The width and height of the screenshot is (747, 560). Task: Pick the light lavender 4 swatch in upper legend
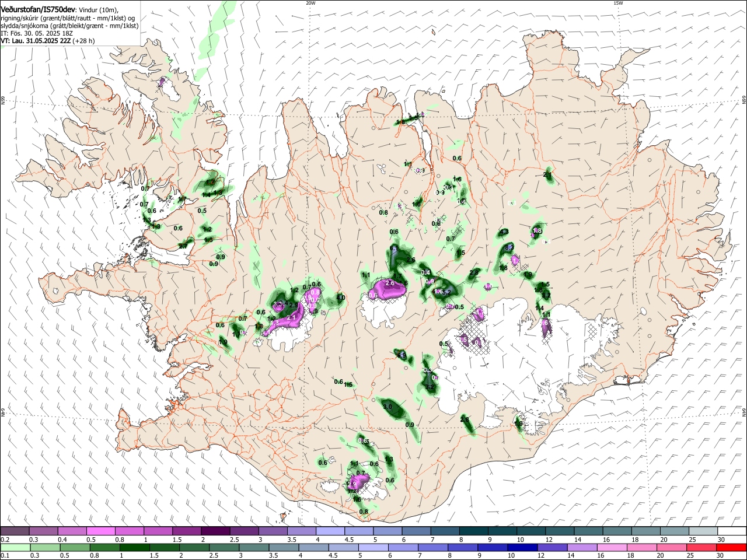pos(329,531)
